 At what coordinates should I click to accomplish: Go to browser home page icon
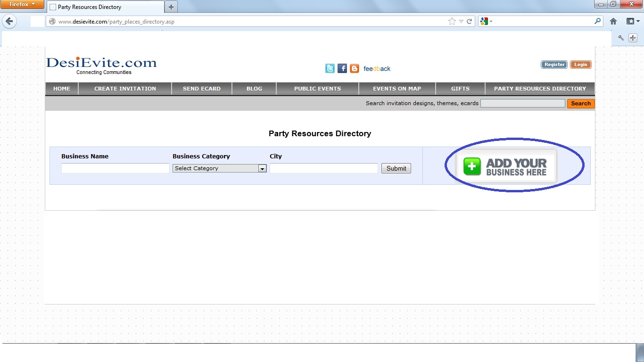point(613,21)
